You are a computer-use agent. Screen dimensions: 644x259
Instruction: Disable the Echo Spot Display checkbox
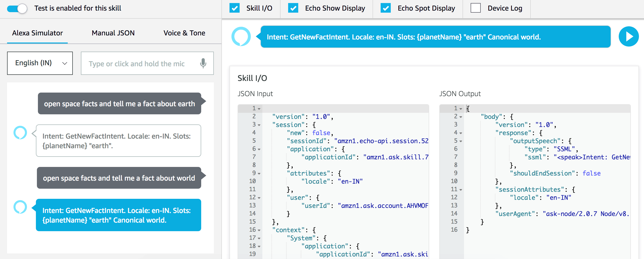(x=385, y=8)
